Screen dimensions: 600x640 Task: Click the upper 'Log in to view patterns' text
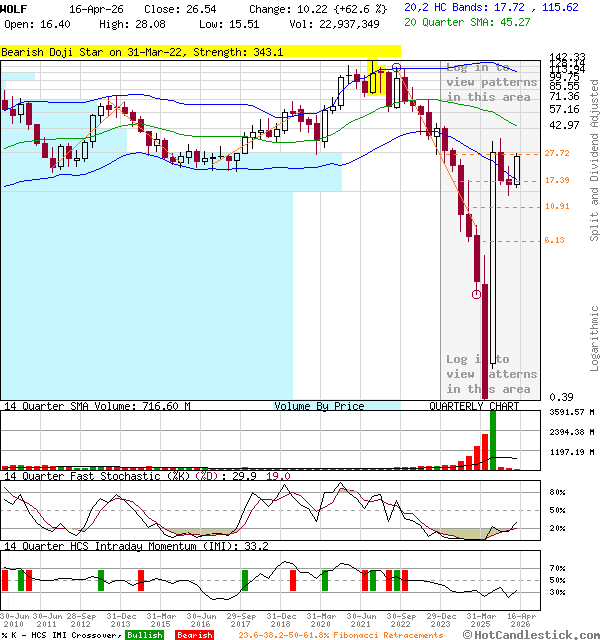(489, 82)
